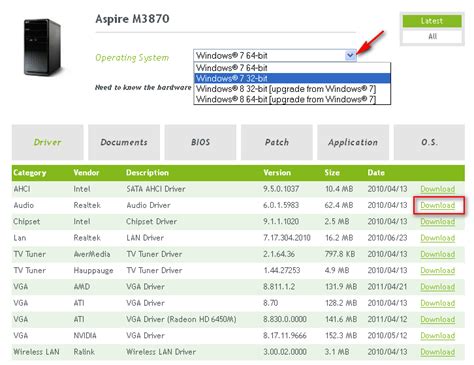This screenshot has height=365, width=474.
Task: Select the version 8.17.11.9666 cell
Action: 285,336
